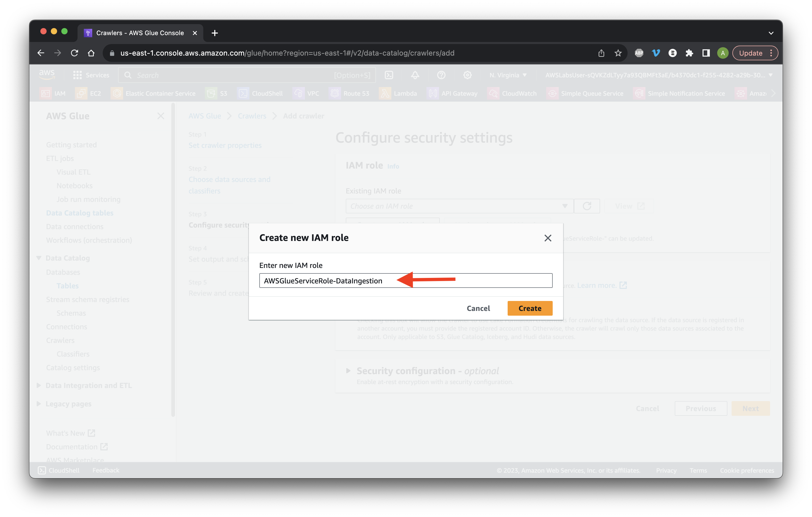The image size is (812, 517).
Task: Go to the AWS Glue breadcrumb
Action: (x=205, y=116)
